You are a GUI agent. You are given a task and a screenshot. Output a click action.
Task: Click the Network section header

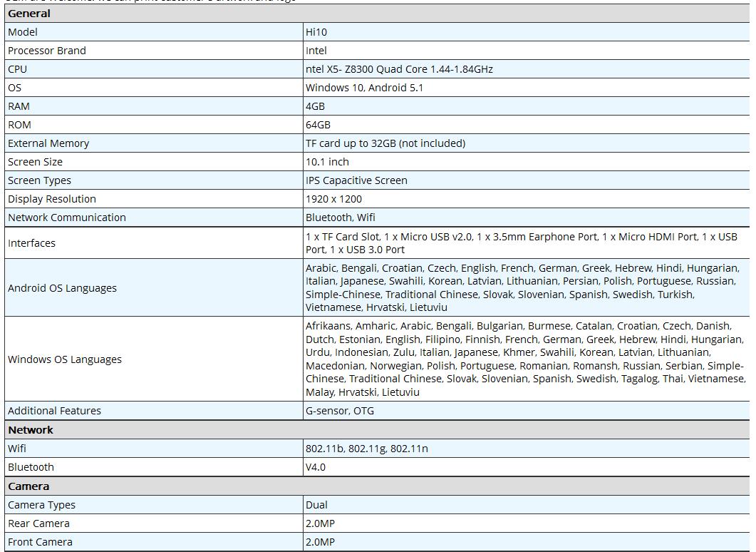[31, 430]
